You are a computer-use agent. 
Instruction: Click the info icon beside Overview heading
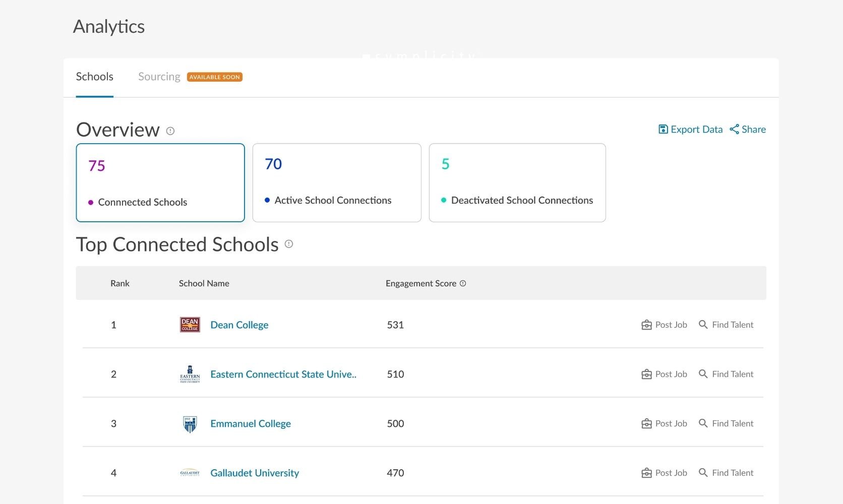click(170, 131)
